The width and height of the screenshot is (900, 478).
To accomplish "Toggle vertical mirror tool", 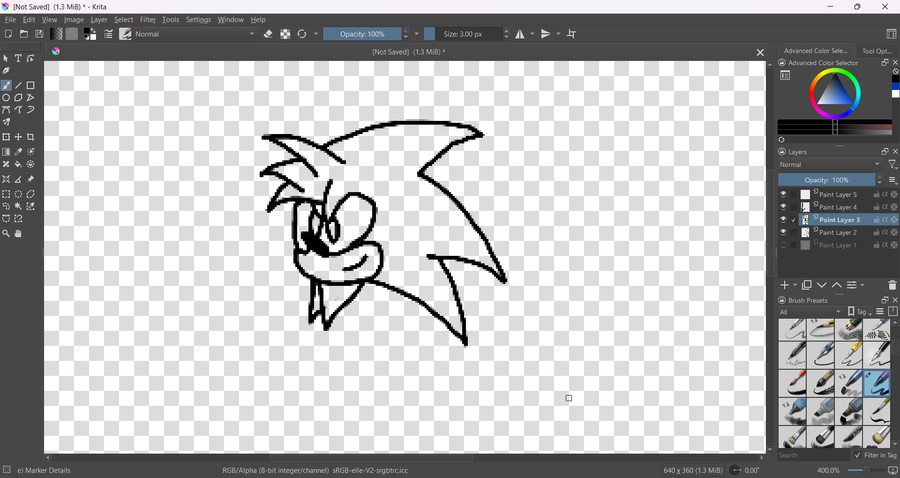I will point(546,34).
